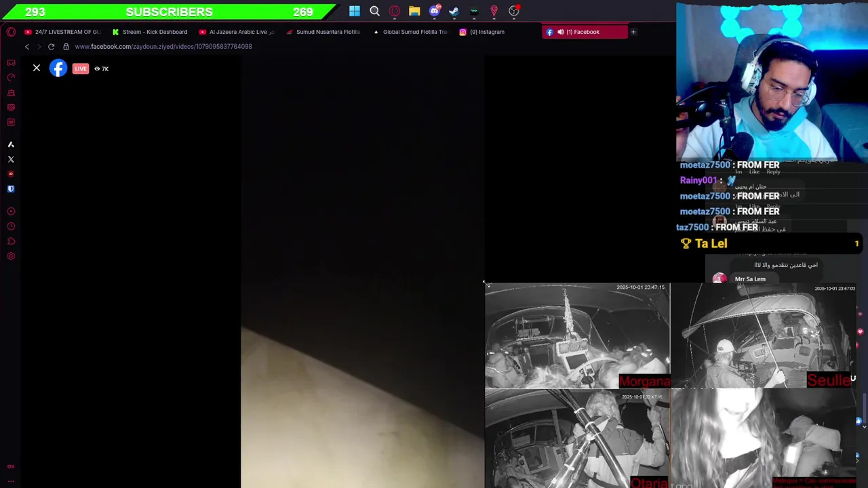868x488 pixels.
Task: Click the Mrr Sa Lem commenter name
Action: [750, 279]
